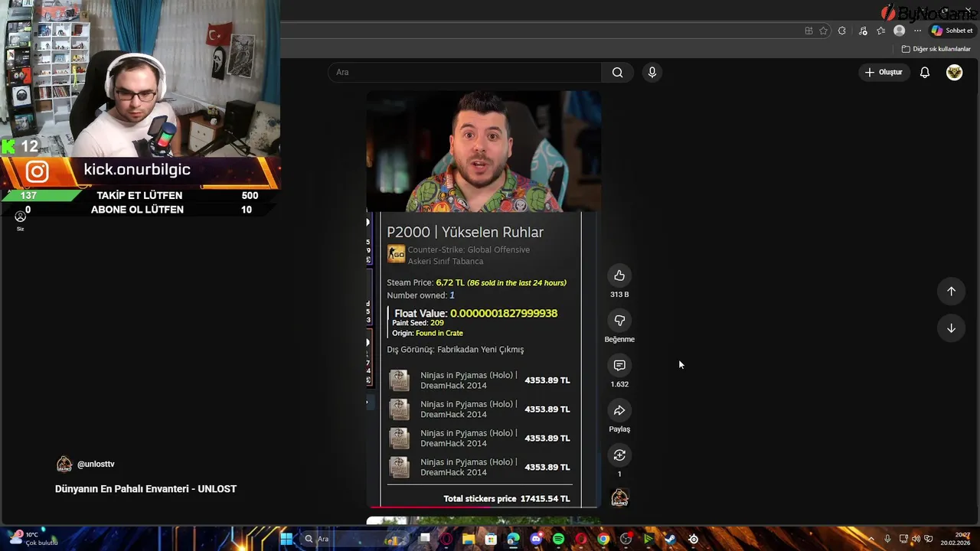Add this page to favorites with the star
This screenshot has width=980, height=551.
coord(823,31)
